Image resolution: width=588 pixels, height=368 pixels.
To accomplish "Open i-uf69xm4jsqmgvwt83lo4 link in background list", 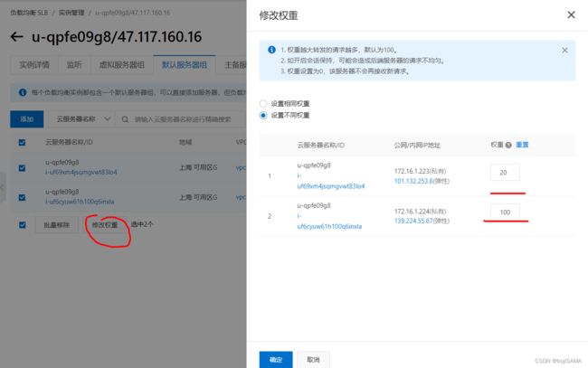I will click(x=81, y=172).
